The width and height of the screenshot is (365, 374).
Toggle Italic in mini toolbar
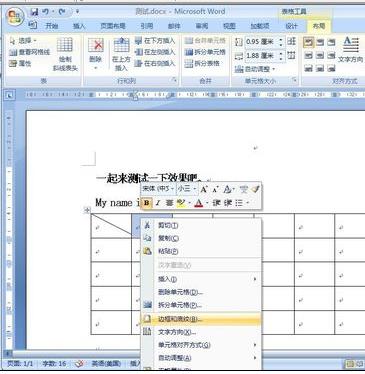click(158, 203)
